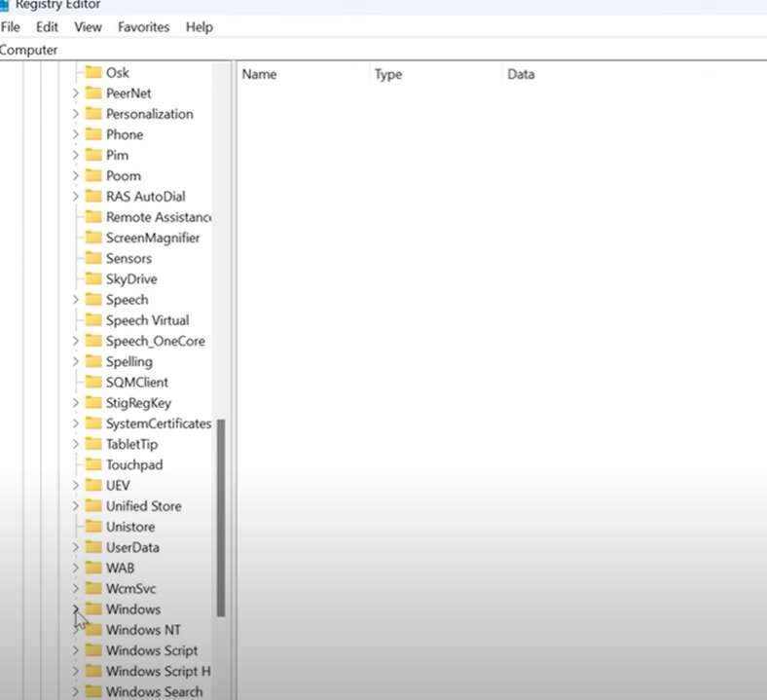Open the Help menu

pyautogui.click(x=200, y=27)
